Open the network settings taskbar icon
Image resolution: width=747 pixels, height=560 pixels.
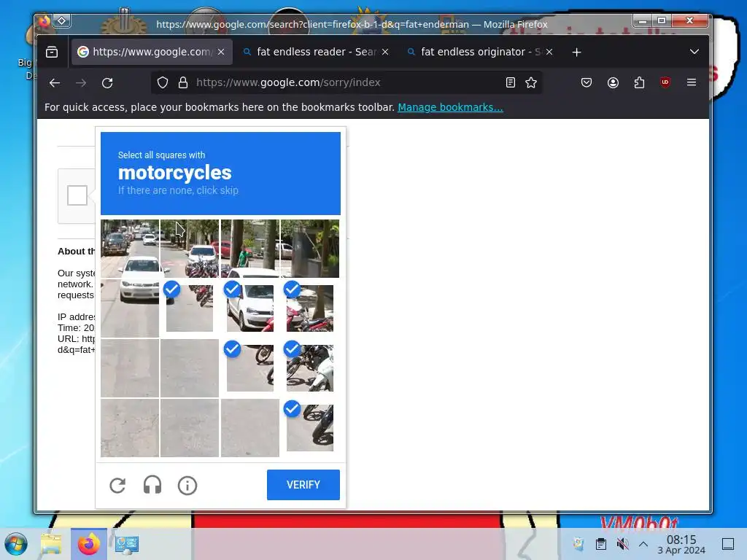[126, 544]
